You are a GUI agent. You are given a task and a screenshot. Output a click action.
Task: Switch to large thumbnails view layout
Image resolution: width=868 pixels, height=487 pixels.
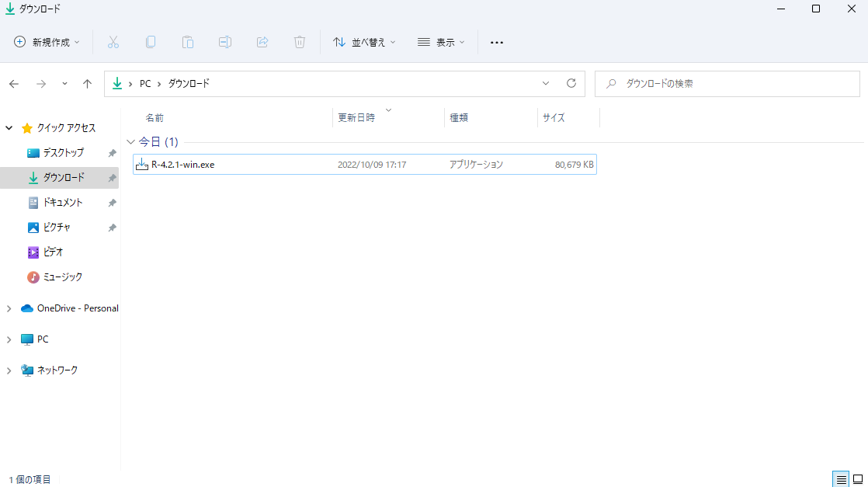tap(858, 479)
